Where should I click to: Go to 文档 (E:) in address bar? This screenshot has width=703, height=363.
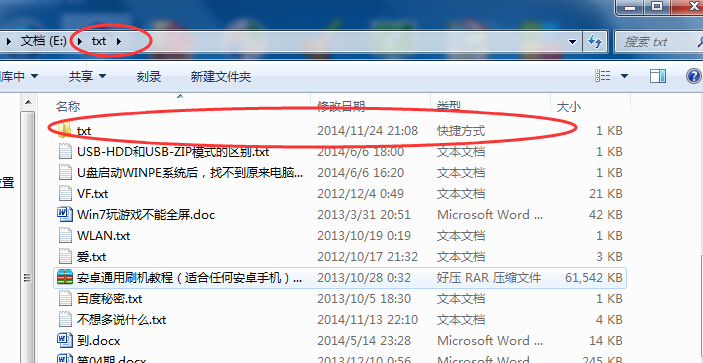tap(44, 41)
